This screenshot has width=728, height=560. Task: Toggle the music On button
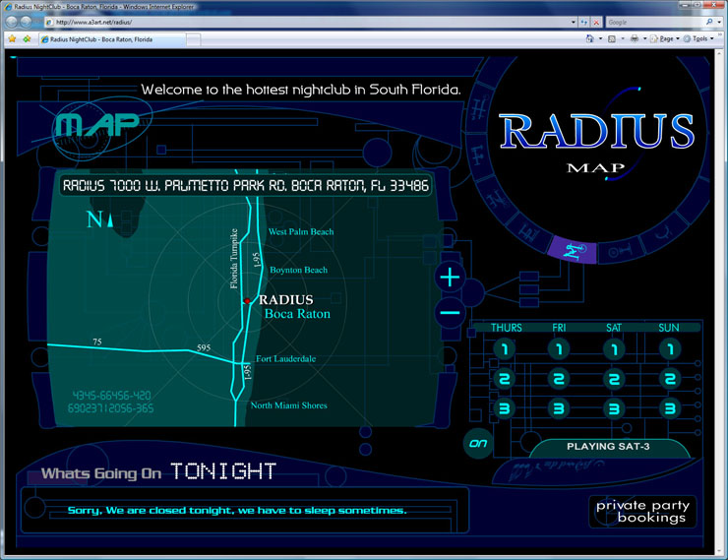pos(478,444)
